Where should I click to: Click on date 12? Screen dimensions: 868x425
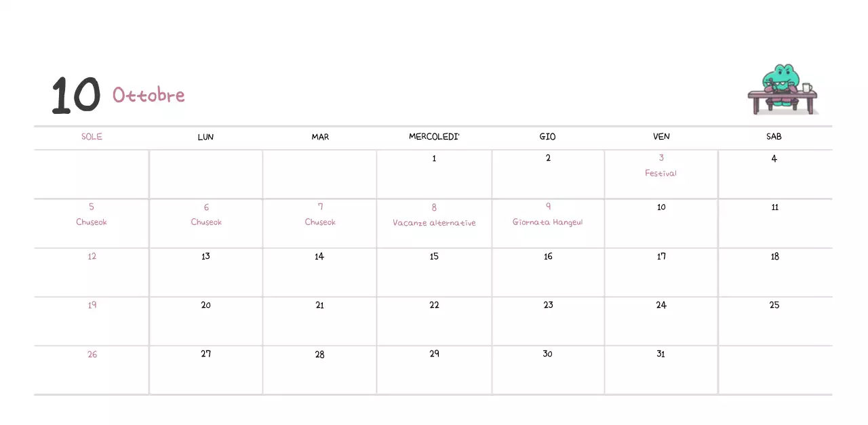(92, 256)
